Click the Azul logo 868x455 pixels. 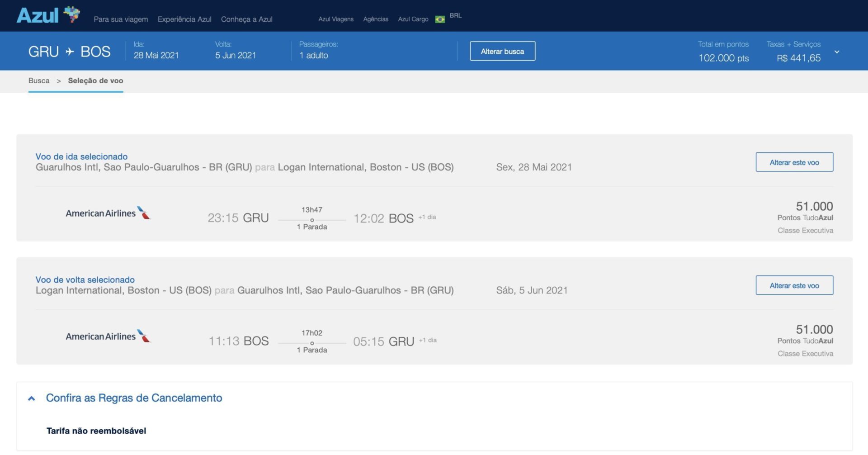48,15
